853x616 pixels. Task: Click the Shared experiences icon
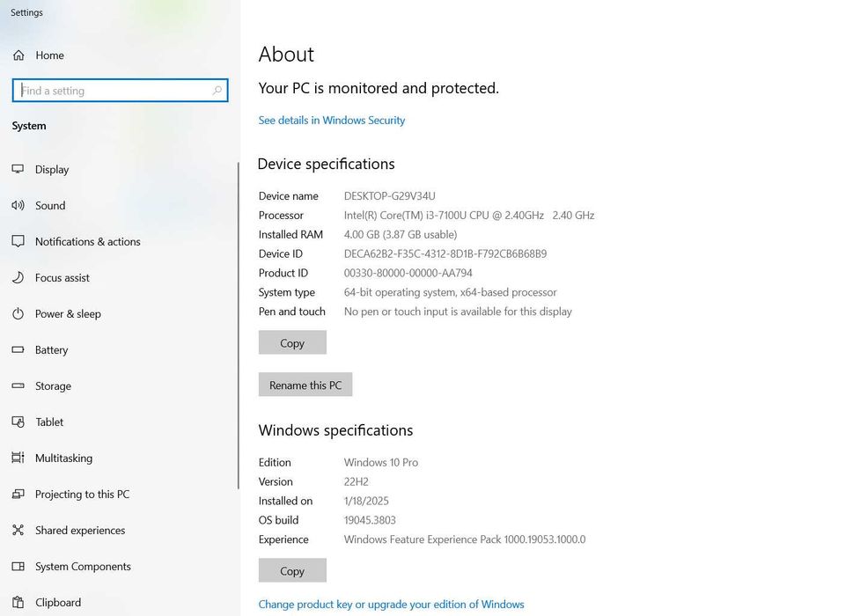pos(18,530)
